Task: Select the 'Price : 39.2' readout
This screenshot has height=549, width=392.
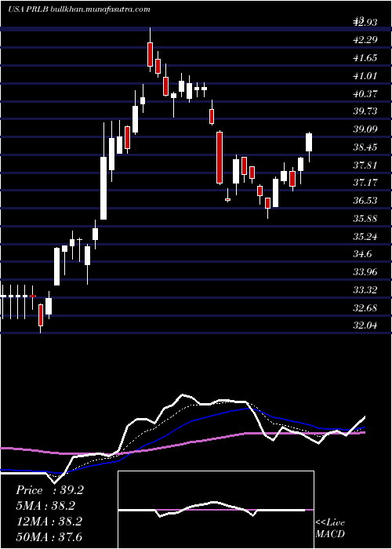Action: point(49,491)
